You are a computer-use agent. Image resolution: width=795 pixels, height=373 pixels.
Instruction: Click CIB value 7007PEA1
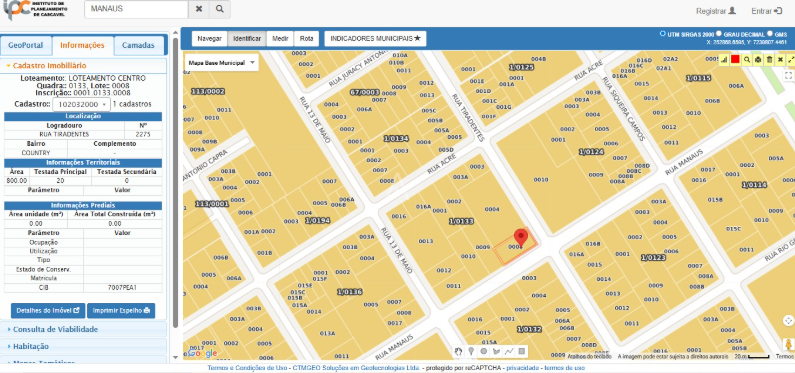(122, 287)
